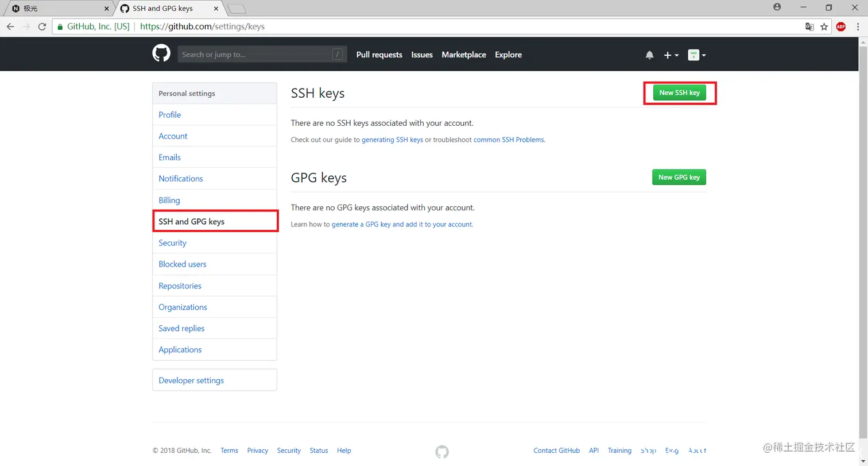Click the footer API link
This screenshot has height=466, width=868.
[x=594, y=450]
